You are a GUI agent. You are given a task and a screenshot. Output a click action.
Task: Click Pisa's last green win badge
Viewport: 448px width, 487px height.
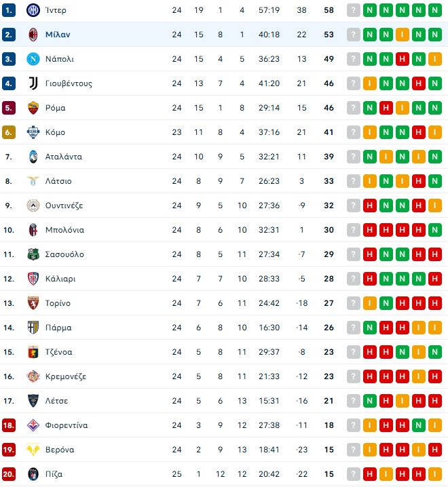tap(435, 474)
